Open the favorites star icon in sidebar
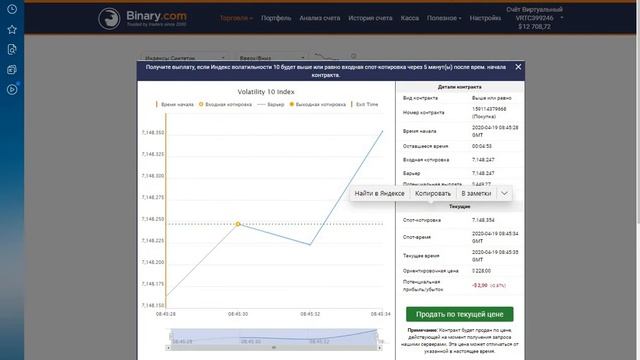The height and width of the screenshot is (360, 640). (x=12, y=29)
